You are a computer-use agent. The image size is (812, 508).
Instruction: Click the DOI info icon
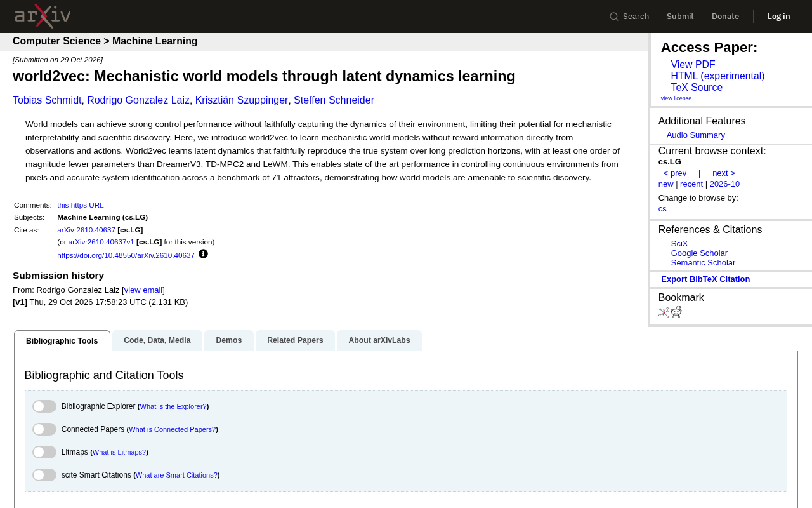tap(203, 254)
